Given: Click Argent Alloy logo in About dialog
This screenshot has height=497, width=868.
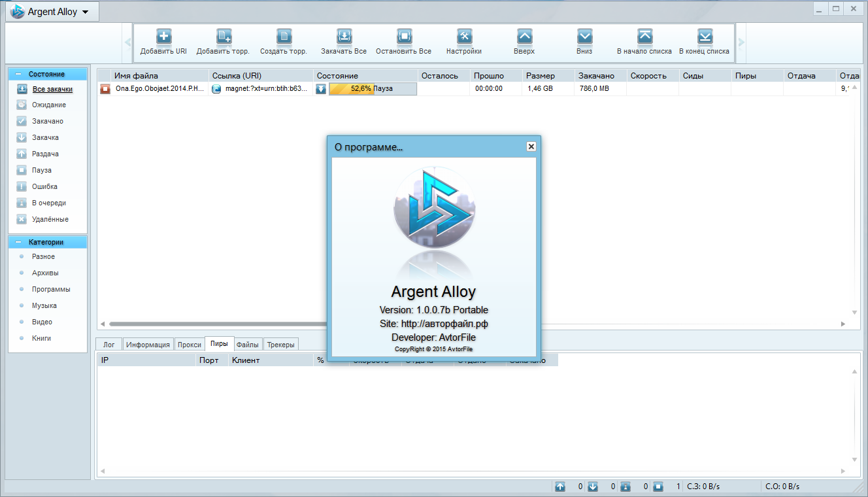Looking at the screenshot, I should tap(434, 209).
